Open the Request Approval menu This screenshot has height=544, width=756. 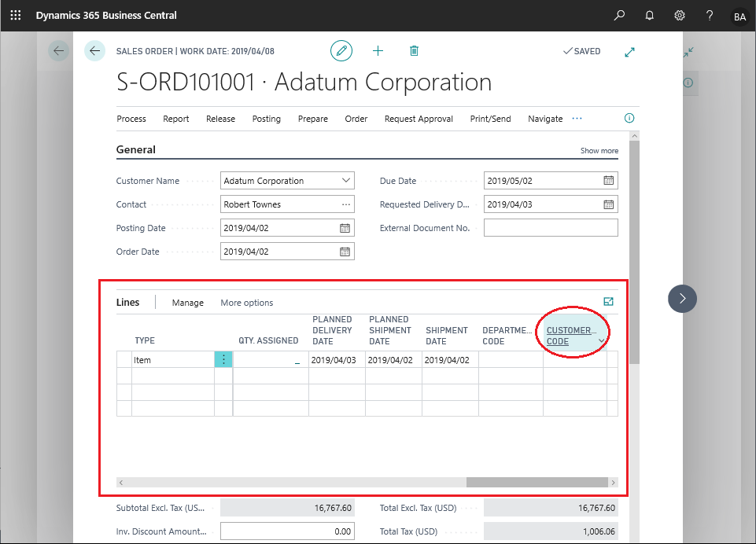[419, 119]
